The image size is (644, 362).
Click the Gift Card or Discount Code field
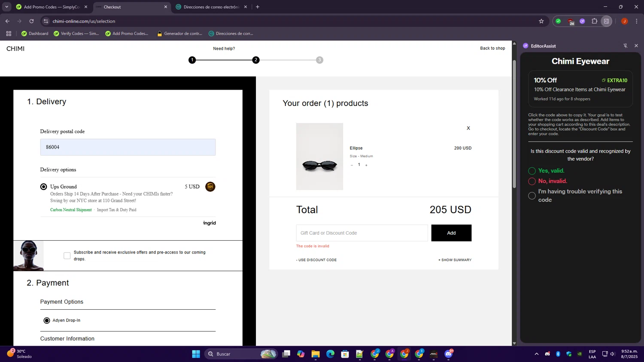click(362, 233)
